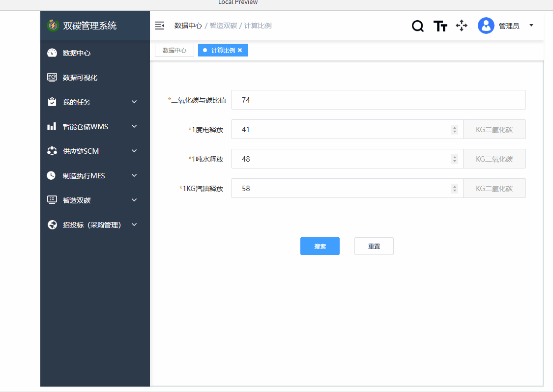553x392 pixels.
Task: Switch to the 数据中心 tab
Action: tap(174, 50)
